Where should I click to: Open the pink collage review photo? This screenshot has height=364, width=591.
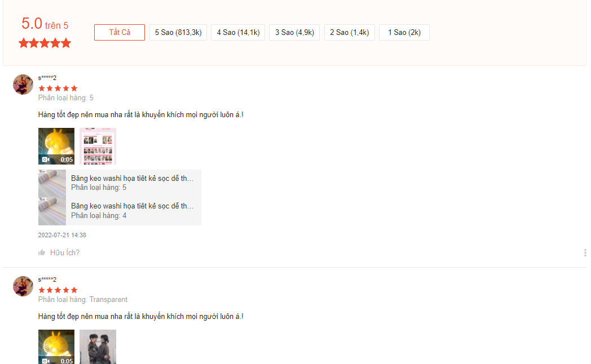[98, 146]
